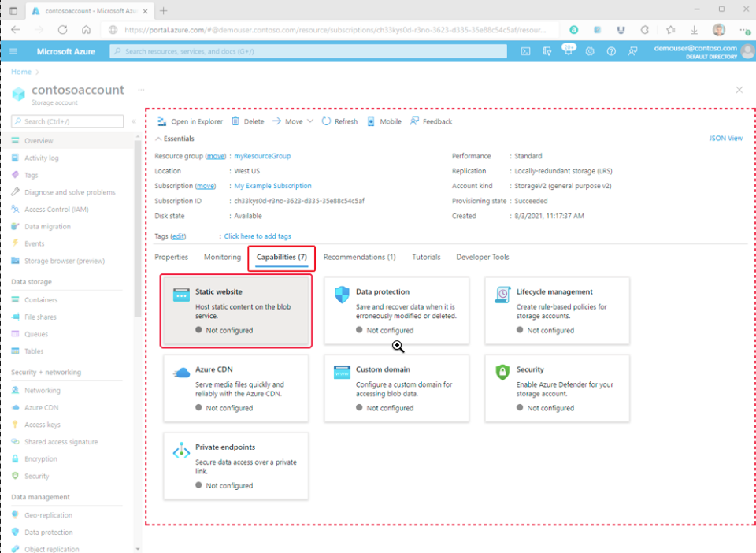Image resolution: width=756 pixels, height=553 pixels.
Task: Click the breadcrumb chevron after Home
Action: click(x=38, y=72)
